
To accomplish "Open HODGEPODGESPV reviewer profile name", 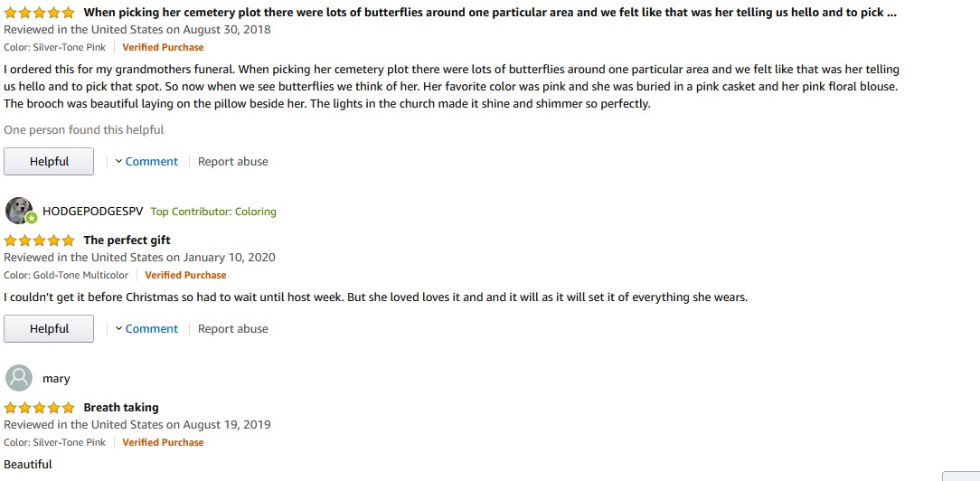I will (x=93, y=212).
